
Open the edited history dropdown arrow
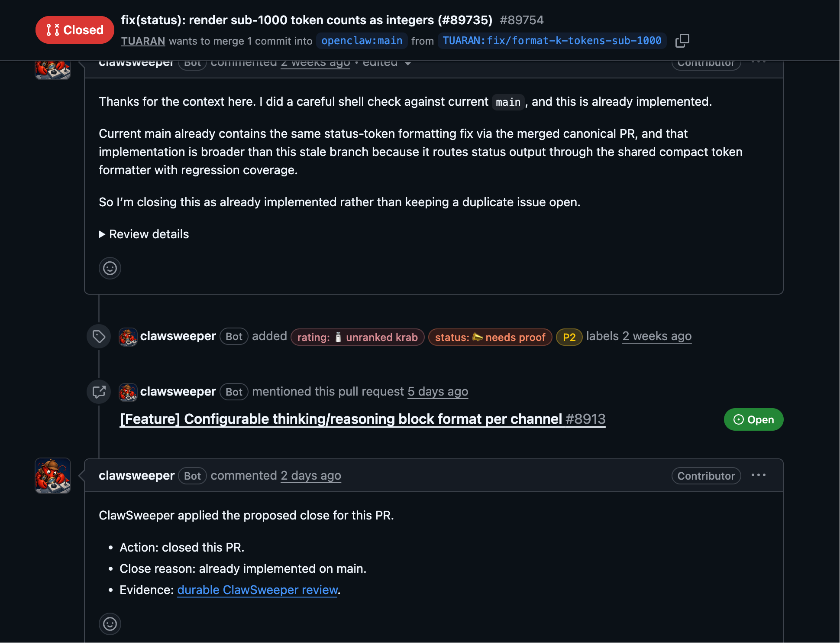pos(407,63)
